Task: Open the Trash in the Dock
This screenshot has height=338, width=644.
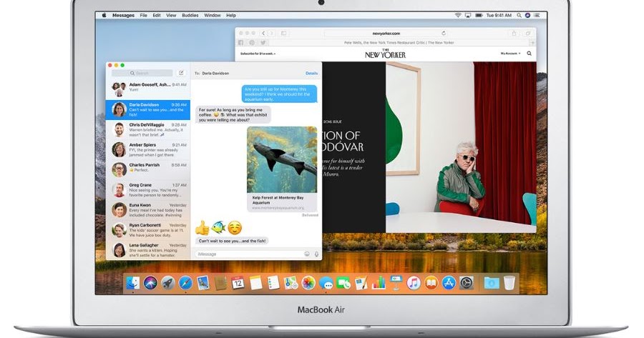Action: (x=509, y=283)
